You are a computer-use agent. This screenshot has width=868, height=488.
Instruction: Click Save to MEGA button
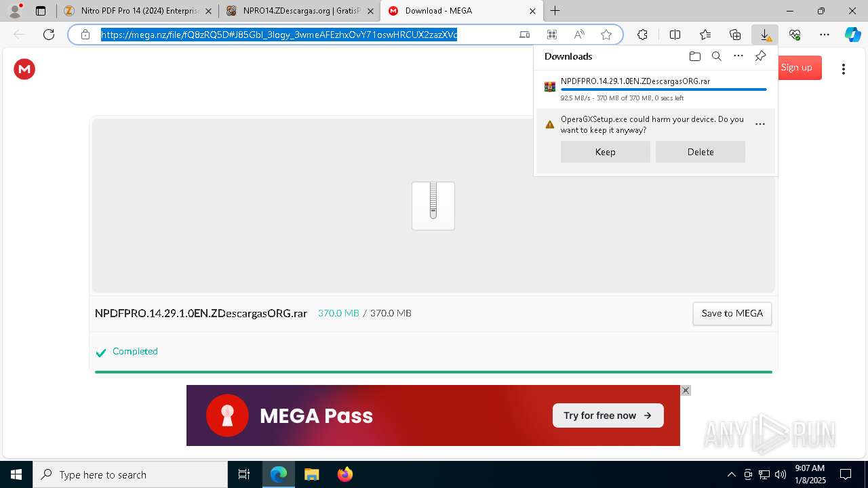click(732, 313)
